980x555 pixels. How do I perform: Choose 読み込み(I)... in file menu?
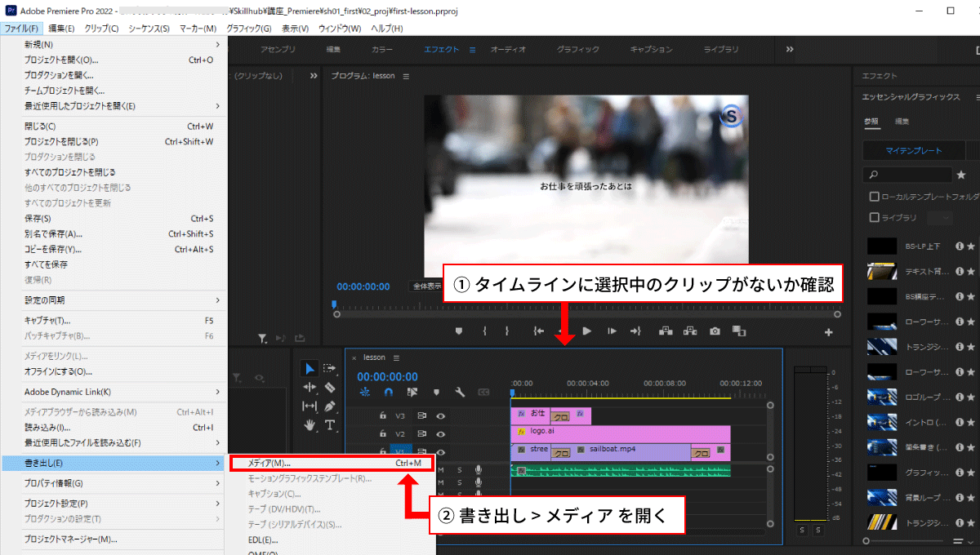(114, 428)
